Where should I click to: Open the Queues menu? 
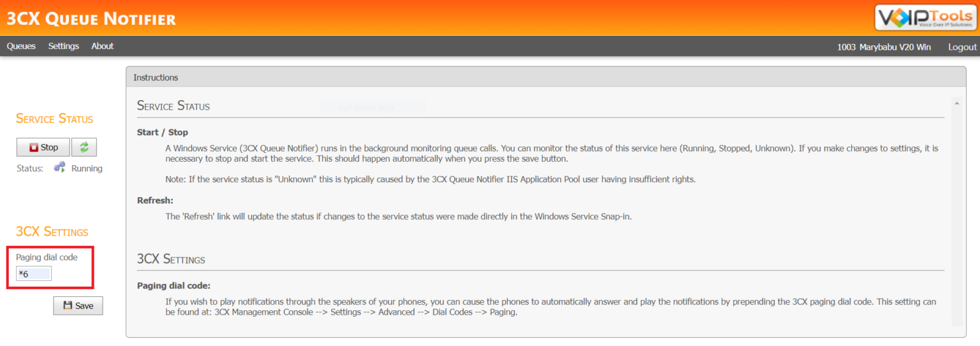[x=21, y=47]
